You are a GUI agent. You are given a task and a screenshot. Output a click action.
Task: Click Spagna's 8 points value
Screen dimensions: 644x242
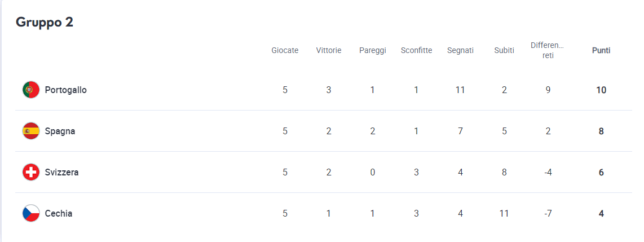click(601, 131)
